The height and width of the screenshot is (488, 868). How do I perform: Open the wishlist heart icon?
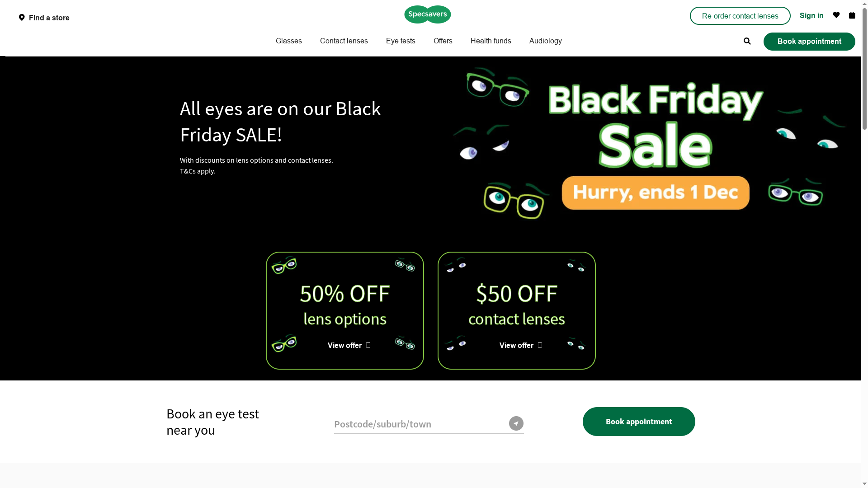[x=836, y=15]
